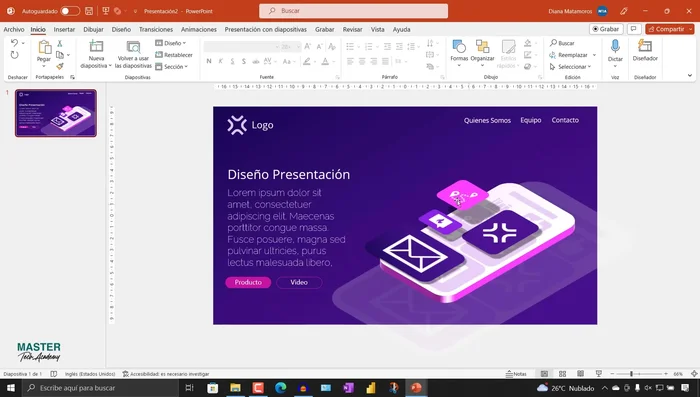Start Slide Show view from status bar
The height and width of the screenshot is (397, 700).
pos(599,374)
